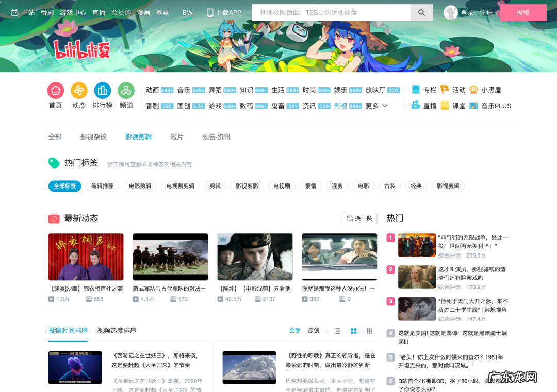The image size is (557, 392).
Task: Enable the large grid view
Action: pos(353,331)
